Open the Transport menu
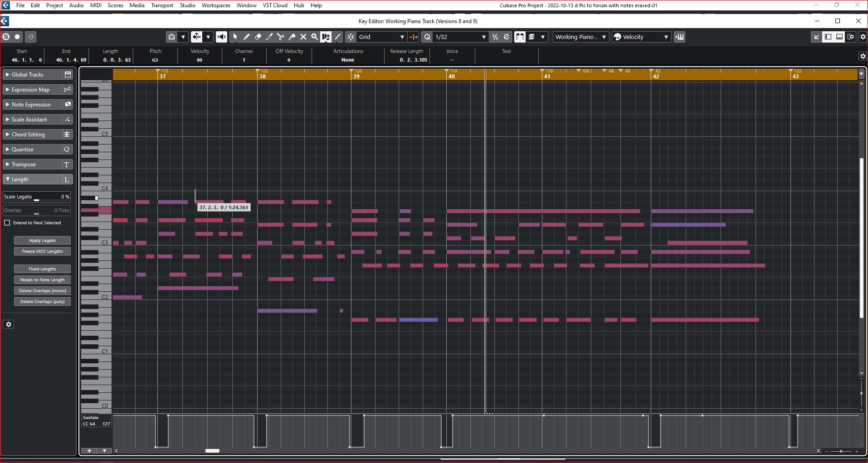Viewport: 868px width, 463px height. coord(162,5)
